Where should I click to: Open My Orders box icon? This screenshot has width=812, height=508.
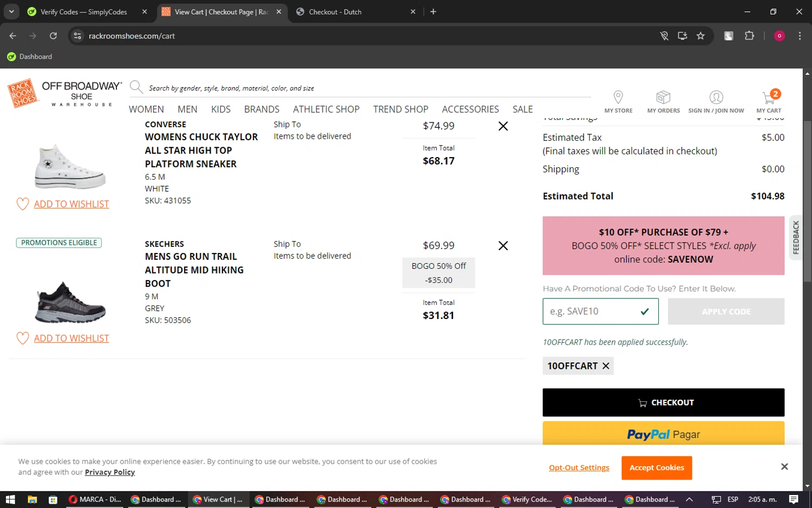point(663,97)
